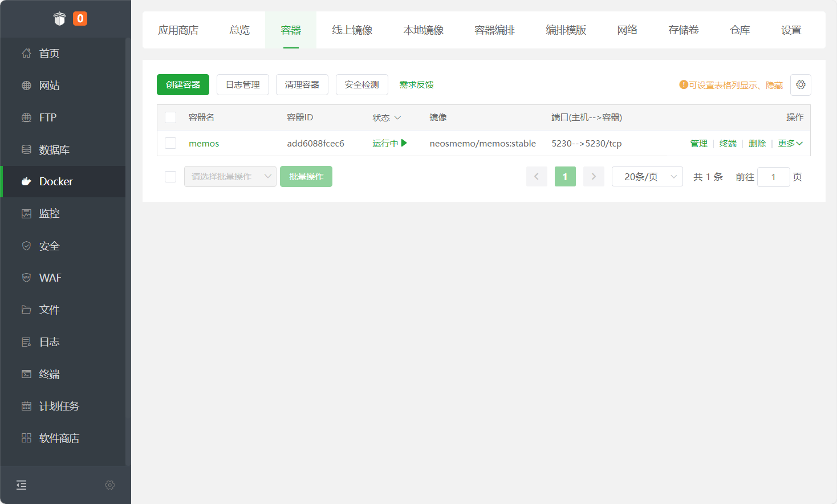Select Docker in the sidebar
The width and height of the screenshot is (837, 504).
(x=63, y=181)
